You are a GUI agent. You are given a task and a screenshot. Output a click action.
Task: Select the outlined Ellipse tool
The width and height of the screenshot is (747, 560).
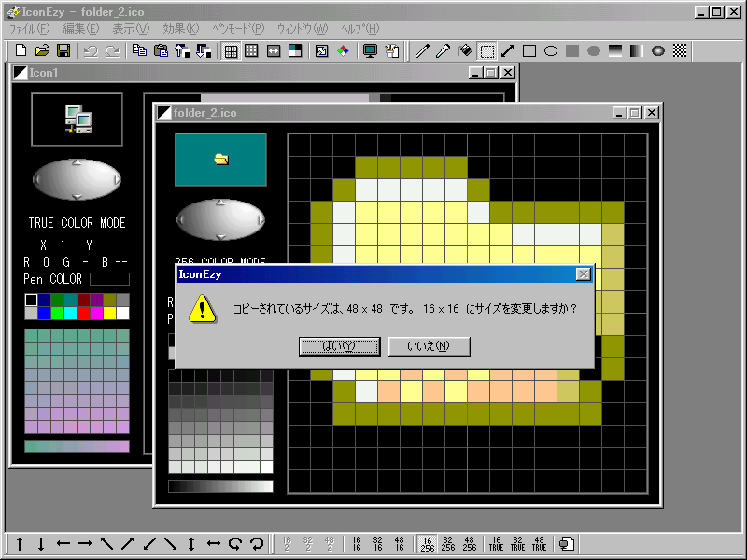pos(551,50)
